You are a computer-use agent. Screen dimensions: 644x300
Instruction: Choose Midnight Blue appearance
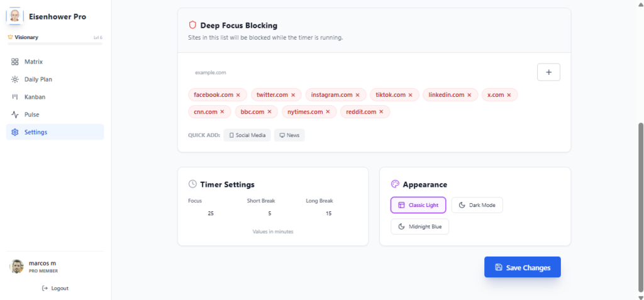[x=419, y=226]
